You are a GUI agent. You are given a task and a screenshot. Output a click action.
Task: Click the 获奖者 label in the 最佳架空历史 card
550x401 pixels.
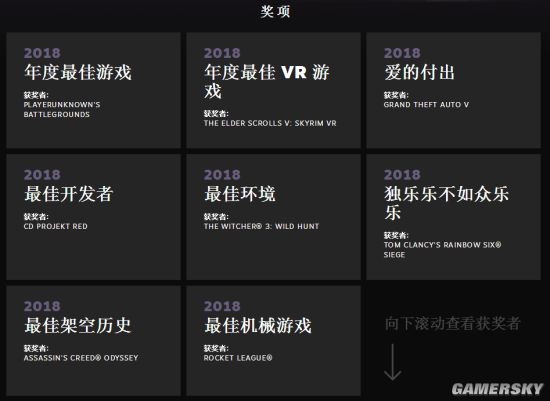(x=36, y=348)
